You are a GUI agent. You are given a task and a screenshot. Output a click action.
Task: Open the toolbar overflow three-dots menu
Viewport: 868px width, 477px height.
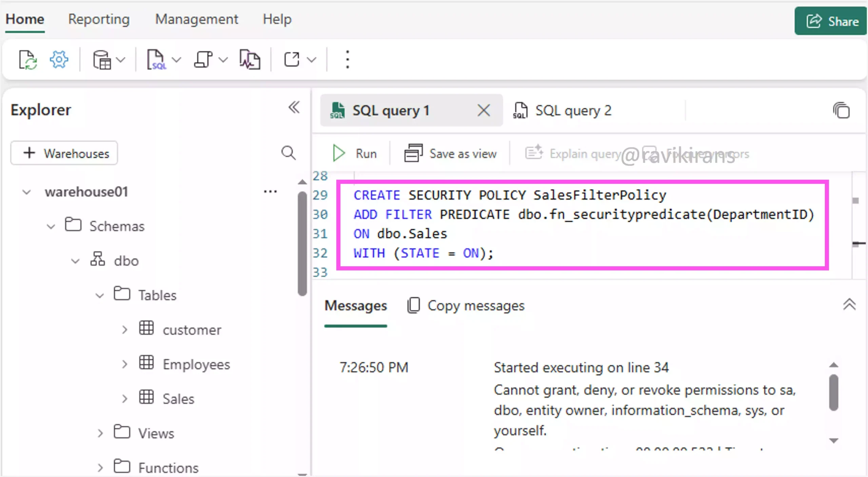pyautogui.click(x=347, y=60)
